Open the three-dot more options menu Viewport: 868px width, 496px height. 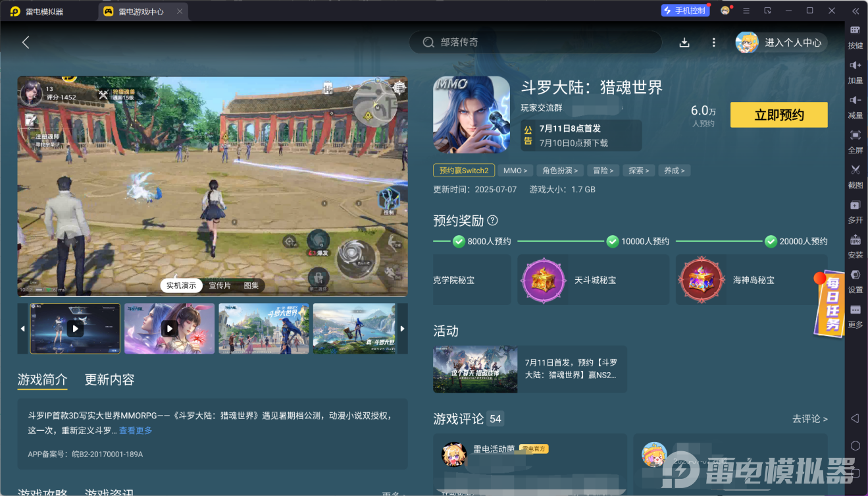(714, 42)
